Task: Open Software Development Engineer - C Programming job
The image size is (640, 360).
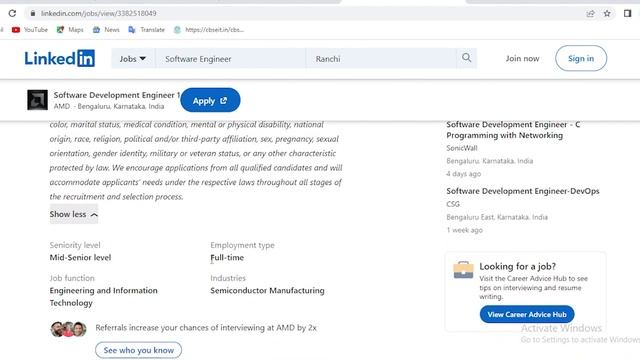Action: click(513, 130)
